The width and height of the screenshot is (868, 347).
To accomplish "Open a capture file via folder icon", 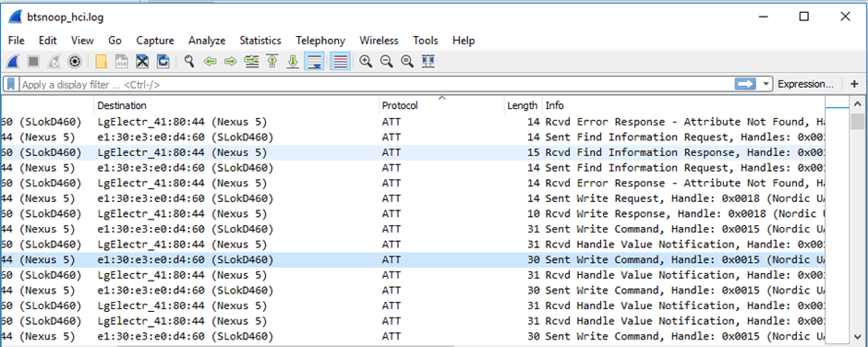I will click(101, 62).
